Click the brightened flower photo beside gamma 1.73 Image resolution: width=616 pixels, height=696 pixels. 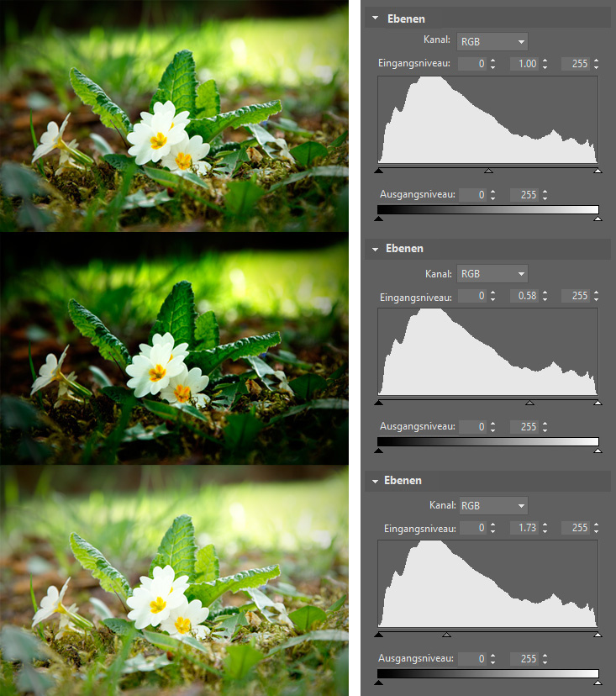(174, 580)
